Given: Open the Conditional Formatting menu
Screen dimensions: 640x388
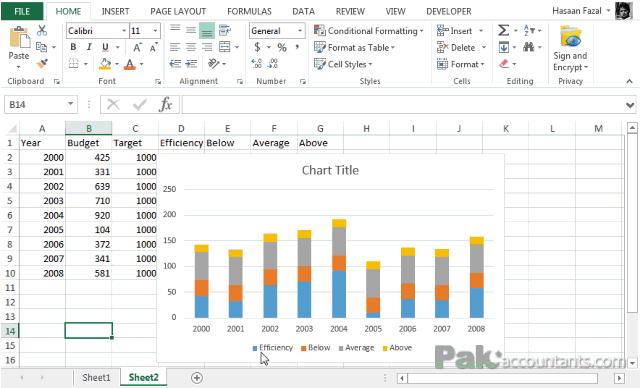Looking at the screenshot, I should tap(369, 31).
